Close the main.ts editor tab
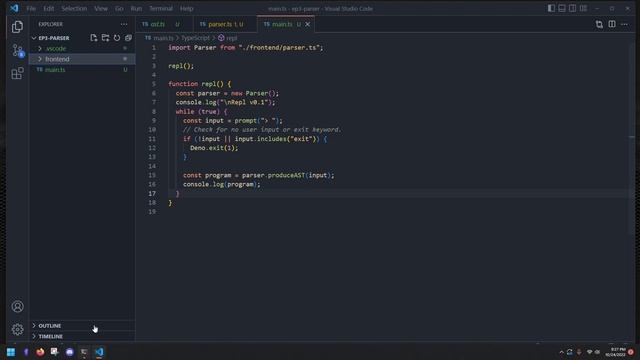This screenshot has width=640, height=360. [308, 24]
